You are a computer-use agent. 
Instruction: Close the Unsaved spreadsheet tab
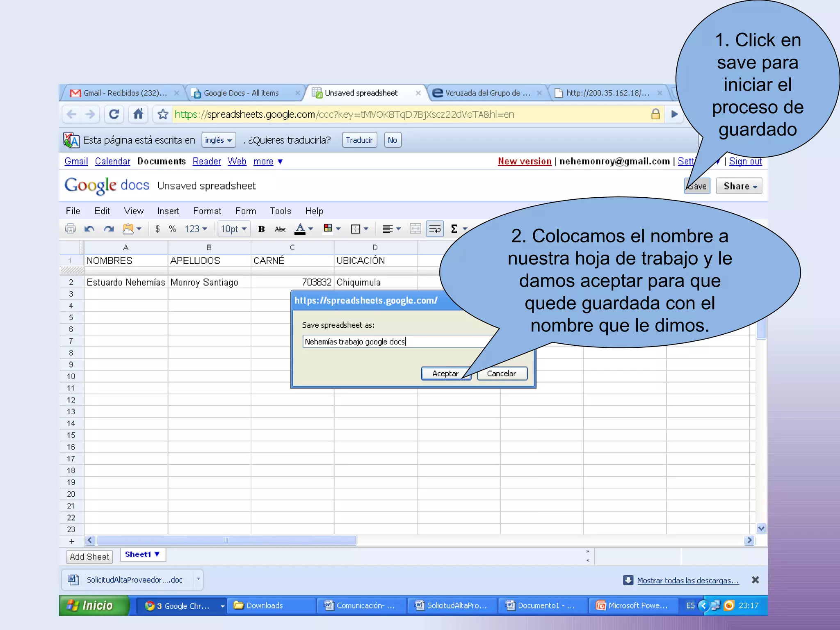pos(418,93)
